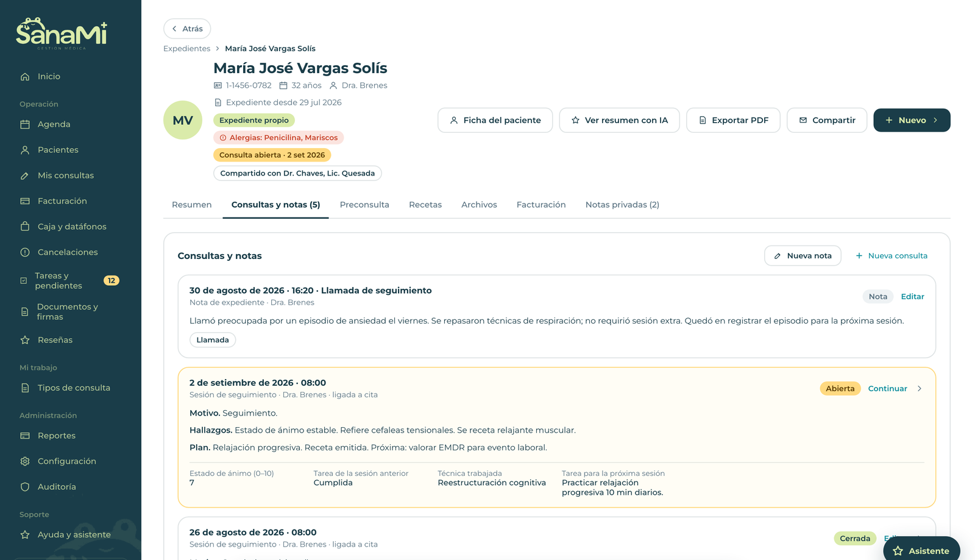
Task: Open the floating Asistente button
Action: 921,550
